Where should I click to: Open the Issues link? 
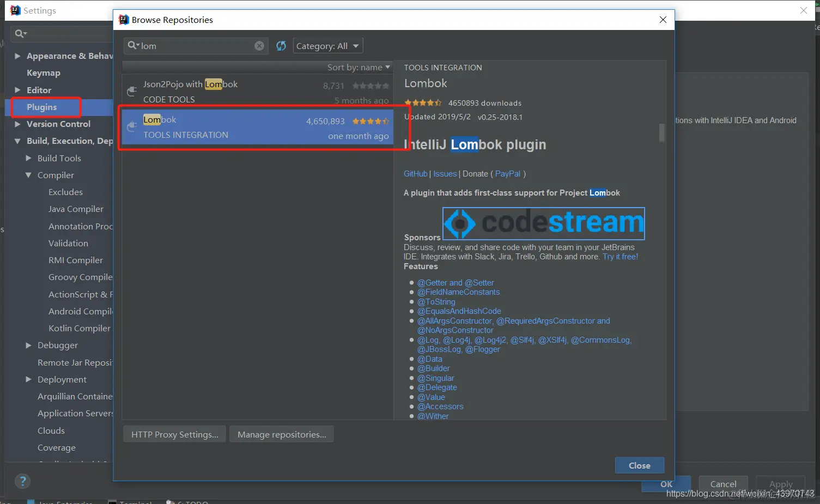(445, 174)
